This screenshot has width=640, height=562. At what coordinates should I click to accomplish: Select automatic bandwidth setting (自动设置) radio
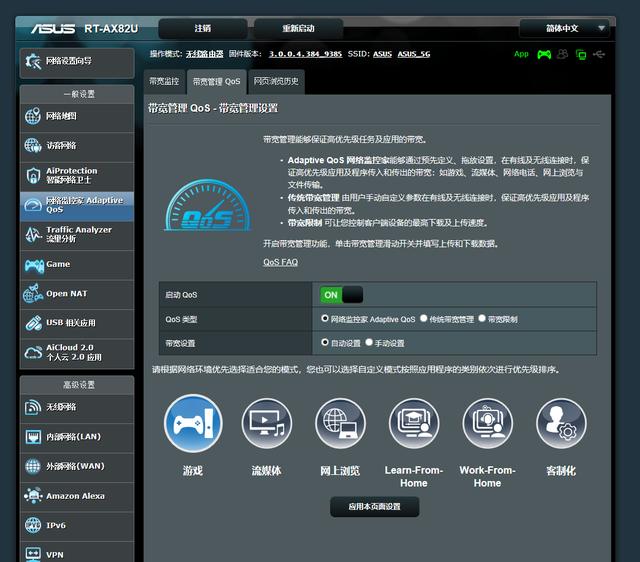(325, 342)
